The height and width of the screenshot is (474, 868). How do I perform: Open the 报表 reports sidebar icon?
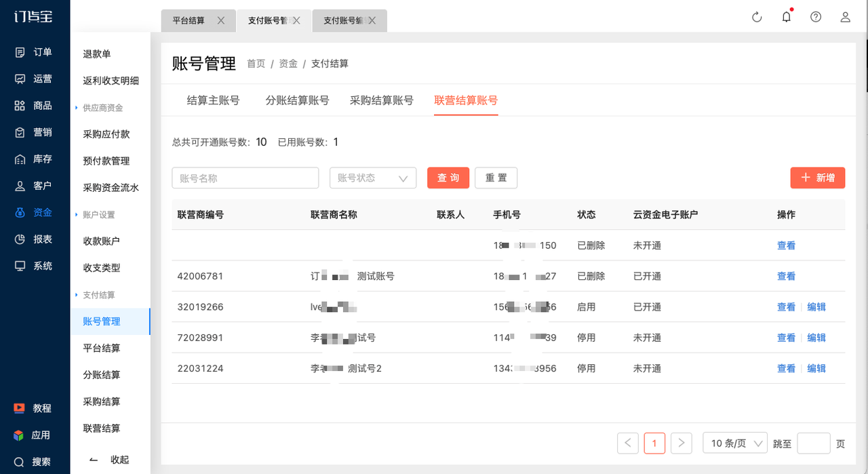(20, 239)
